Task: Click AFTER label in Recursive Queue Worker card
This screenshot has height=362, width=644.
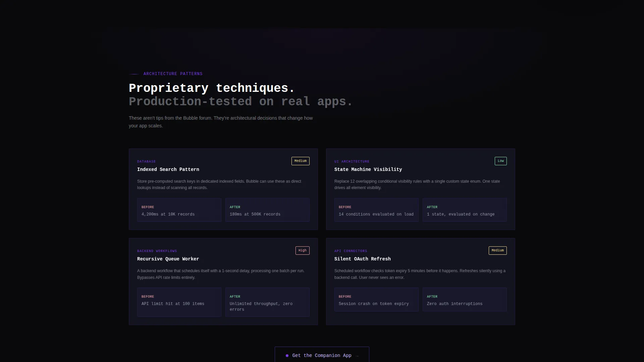Action: tap(235, 297)
